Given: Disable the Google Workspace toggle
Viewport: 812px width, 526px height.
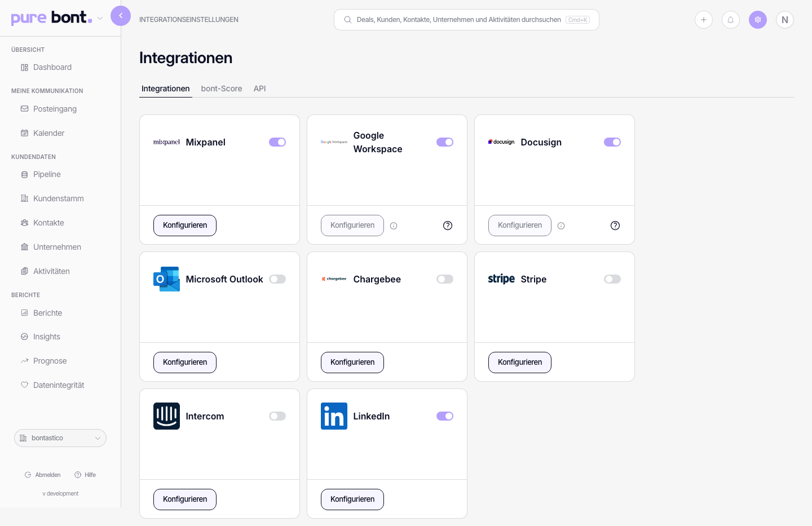Looking at the screenshot, I should [x=445, y=142].
